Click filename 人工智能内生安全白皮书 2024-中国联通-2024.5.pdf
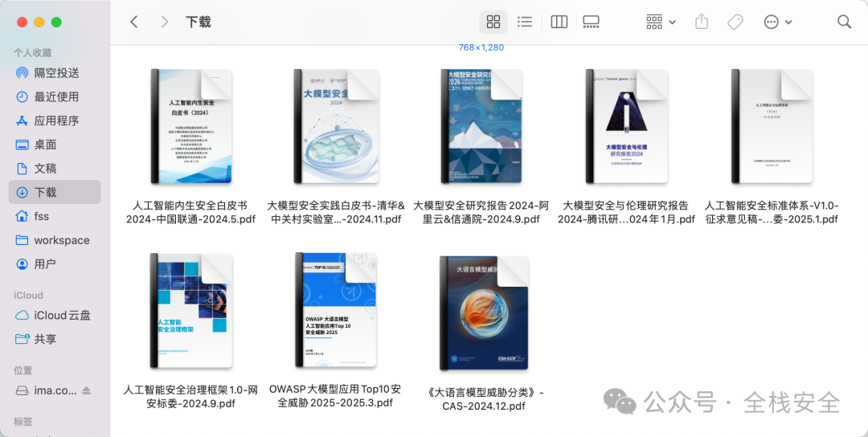The image size is (868, 437). click(191, 212)
